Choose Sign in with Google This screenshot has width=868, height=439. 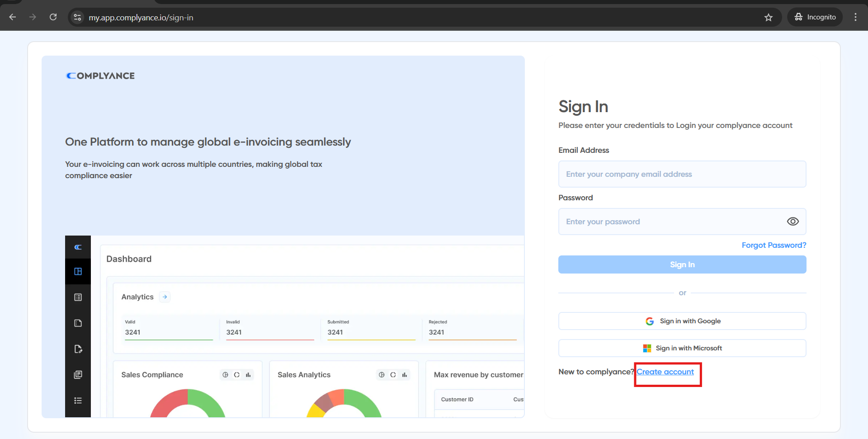(x=682, y=321)
